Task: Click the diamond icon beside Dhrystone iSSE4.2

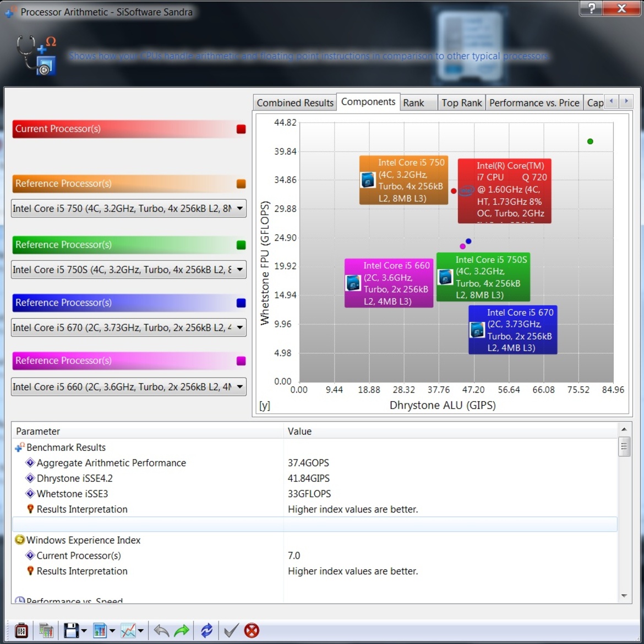Action: (30, 478)
